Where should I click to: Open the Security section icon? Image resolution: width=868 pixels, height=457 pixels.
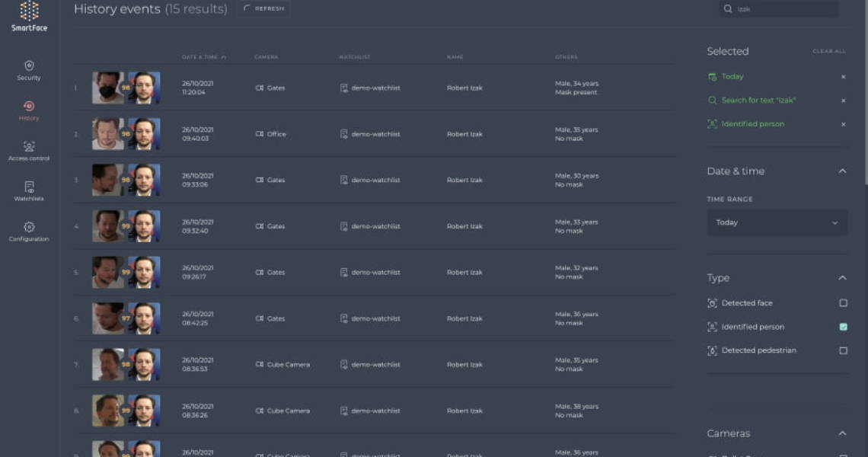coord(29,66)
